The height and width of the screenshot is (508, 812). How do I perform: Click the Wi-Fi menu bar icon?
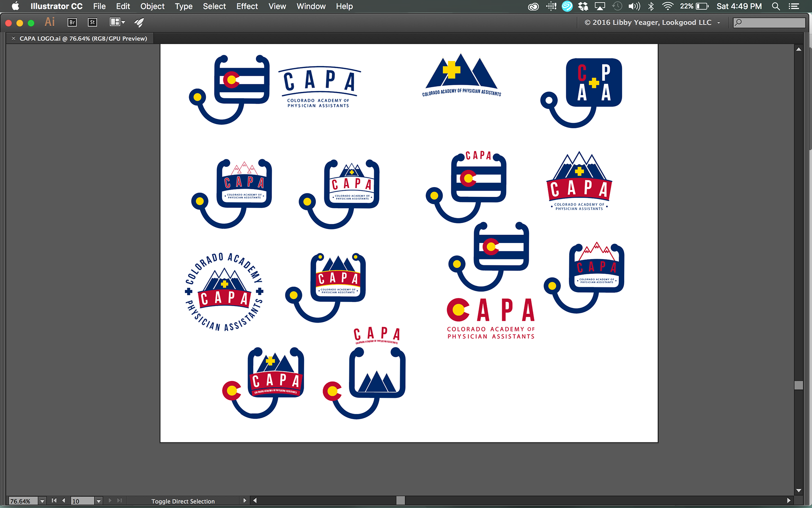(668, 6)
